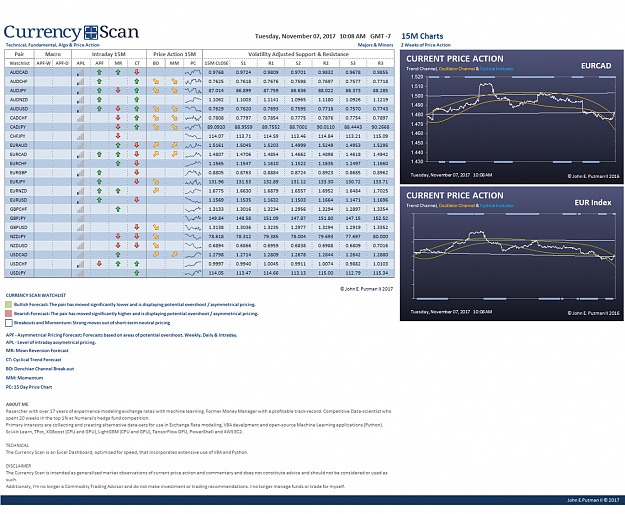The image size is (625, 514).
Task: Select the GBPUSD pair name cell
Action: pos(19,227)
